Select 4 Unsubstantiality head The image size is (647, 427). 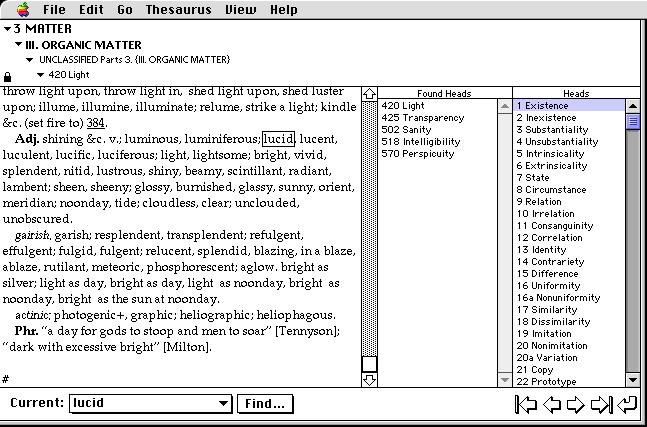click(569, 142)
